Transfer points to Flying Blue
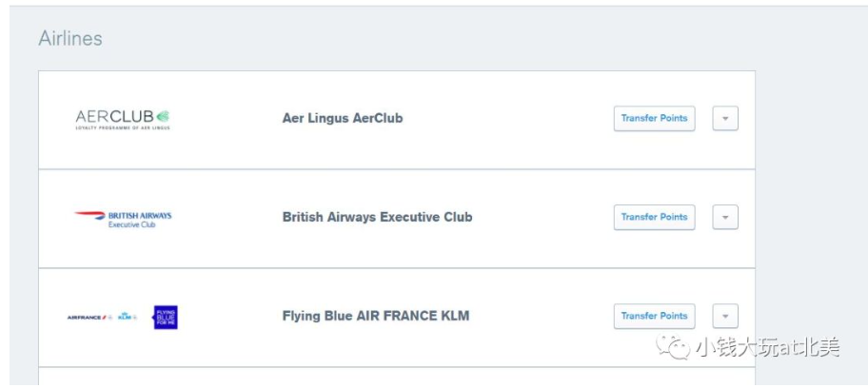Screen dimensions: 868x388 pyautogui.click(x=654, y=316)
